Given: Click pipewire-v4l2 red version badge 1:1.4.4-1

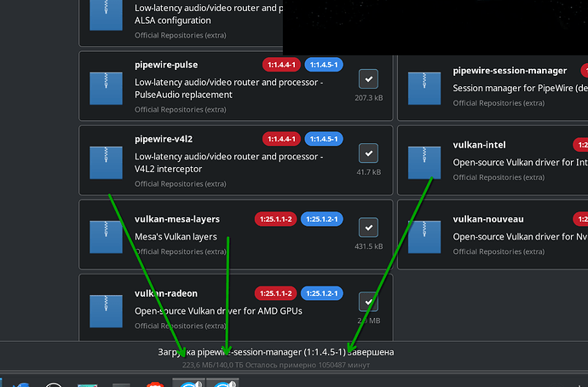Looking at the screenshot, I should [x=281, y=139].
